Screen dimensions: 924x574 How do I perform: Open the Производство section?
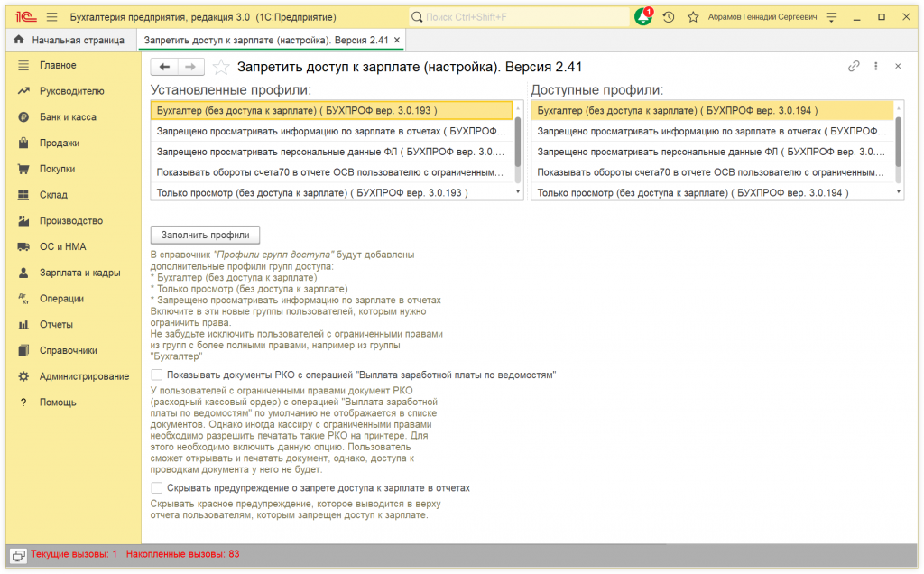71,221
